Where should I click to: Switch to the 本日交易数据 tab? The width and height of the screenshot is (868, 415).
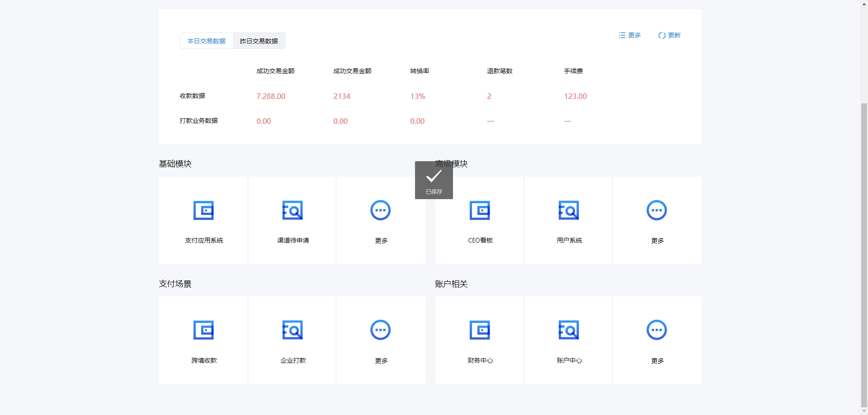pyautogui.click(x=207, y=41)
